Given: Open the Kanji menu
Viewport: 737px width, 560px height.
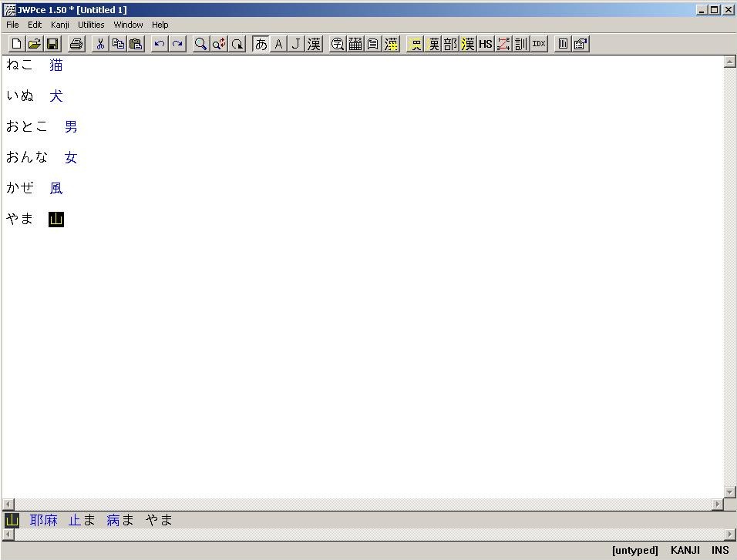Looking at the screenshot, I should point(60,25).
